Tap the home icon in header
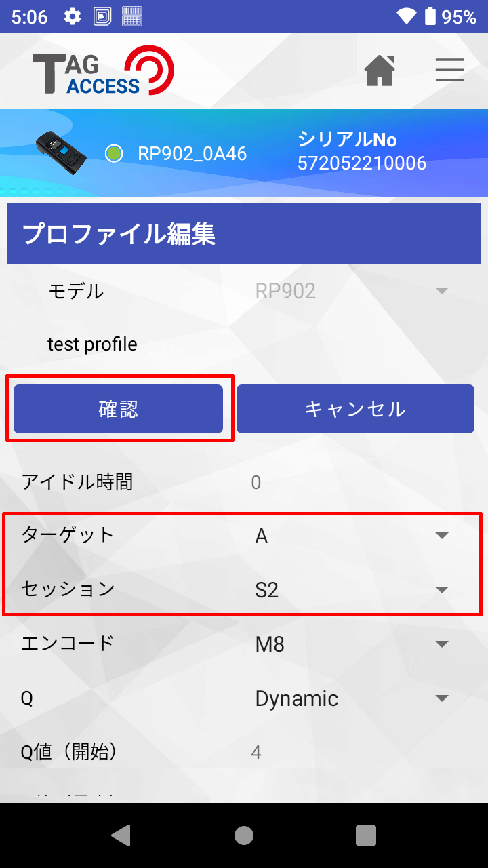The height and width of the screenshot is (868, 488). click(x=380, y=70)
